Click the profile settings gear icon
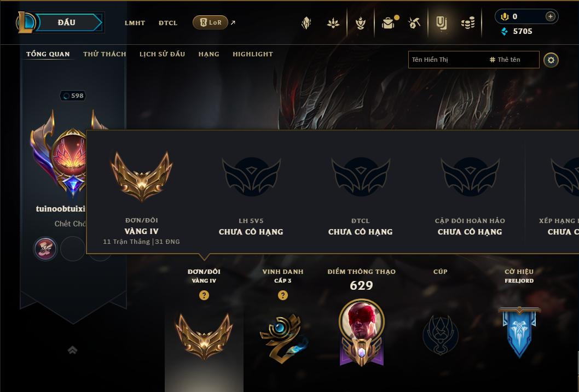This screenshot has height=392, width=579. (551, 60)
